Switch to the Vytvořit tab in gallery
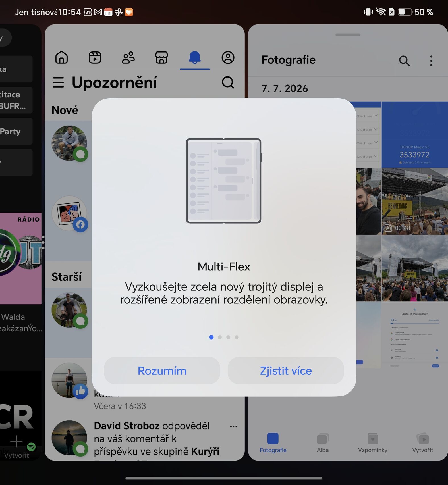448x485 pixels. (x=423, y=443)
